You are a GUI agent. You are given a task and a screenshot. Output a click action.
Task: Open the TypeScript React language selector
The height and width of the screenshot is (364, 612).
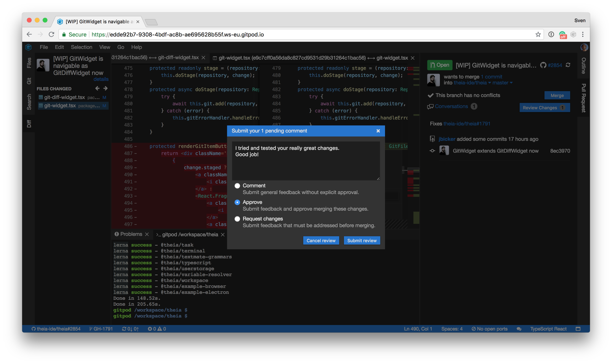pos(548,329)
